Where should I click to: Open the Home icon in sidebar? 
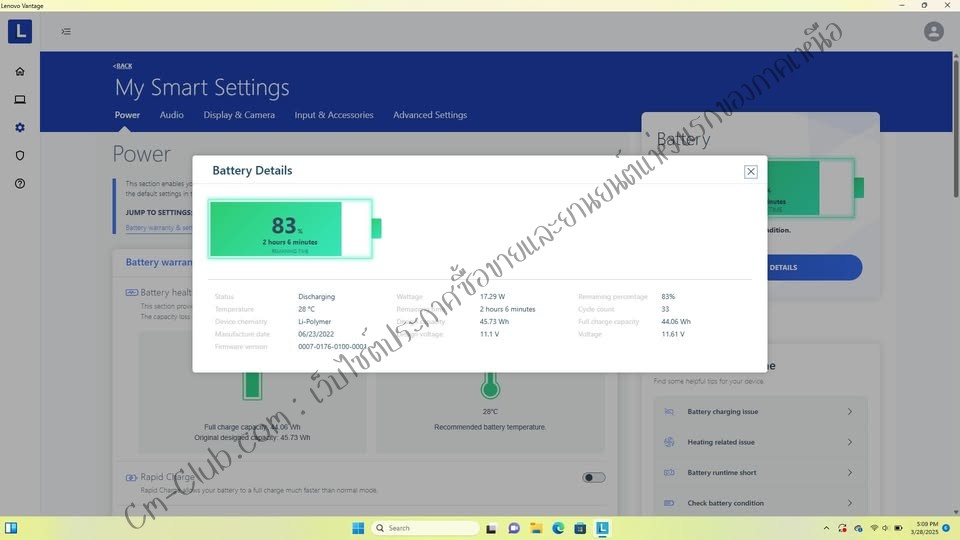(20, 72)
